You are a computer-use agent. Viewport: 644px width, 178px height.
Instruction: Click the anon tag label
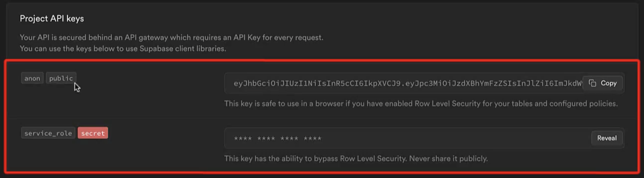point(32,78)
